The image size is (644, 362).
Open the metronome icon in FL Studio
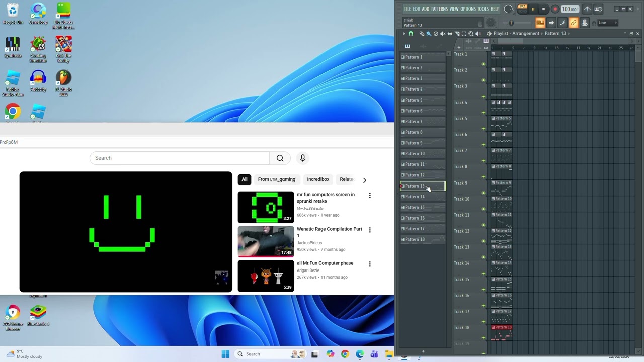pyautogui.click(x=588, y=9)
